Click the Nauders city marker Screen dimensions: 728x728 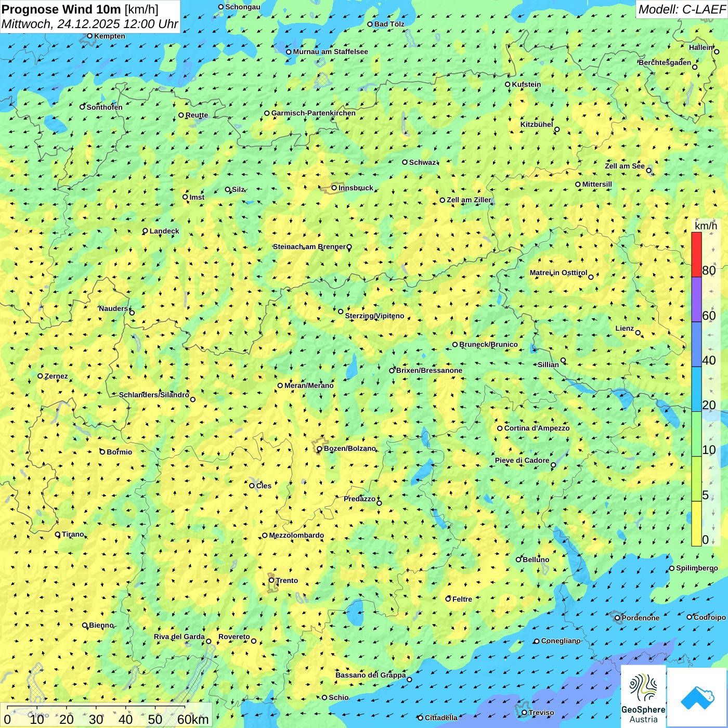coord(132,313)
